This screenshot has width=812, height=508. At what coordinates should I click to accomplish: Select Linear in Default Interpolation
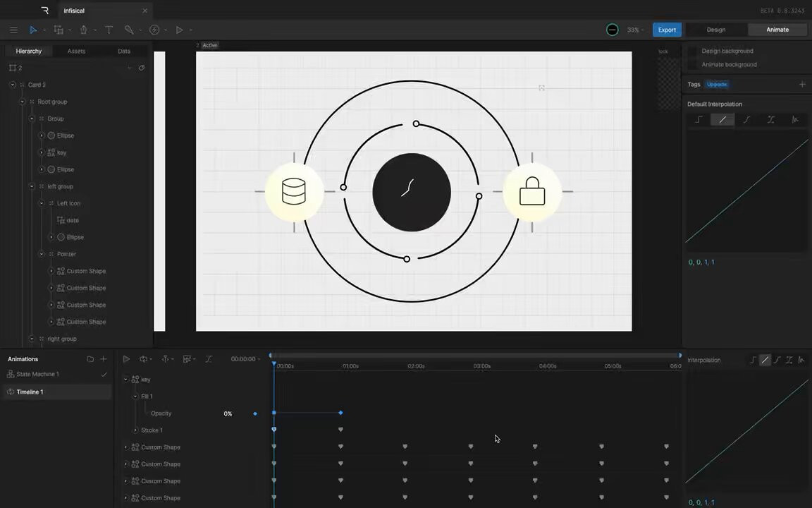coord(722,120)
